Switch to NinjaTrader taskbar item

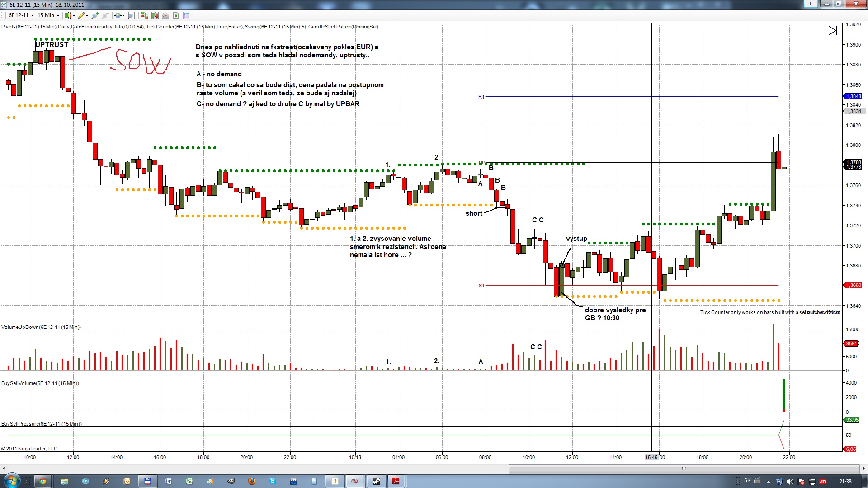click(355, 481)
